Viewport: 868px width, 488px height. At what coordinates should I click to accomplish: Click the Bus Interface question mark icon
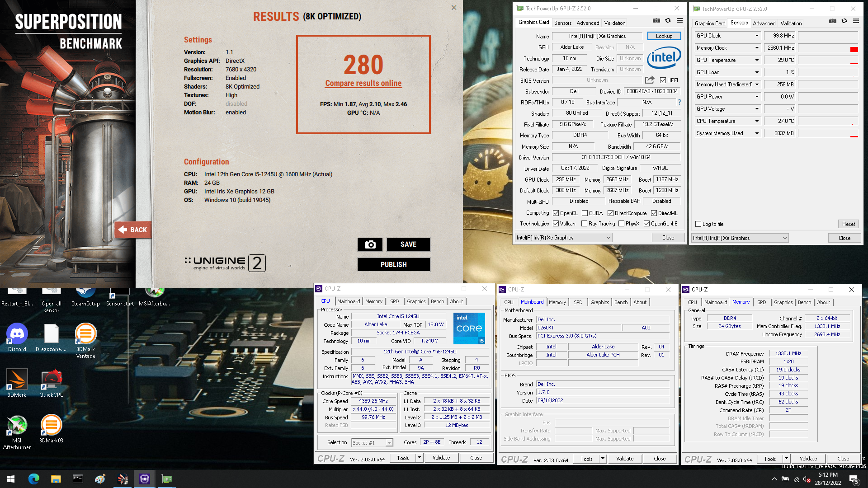tap(679, 102)
